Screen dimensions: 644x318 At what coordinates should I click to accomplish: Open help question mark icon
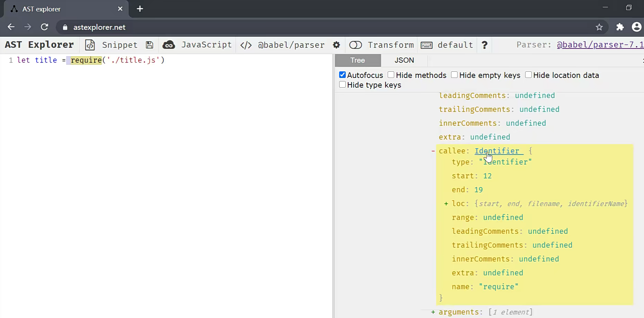[484, 45]
